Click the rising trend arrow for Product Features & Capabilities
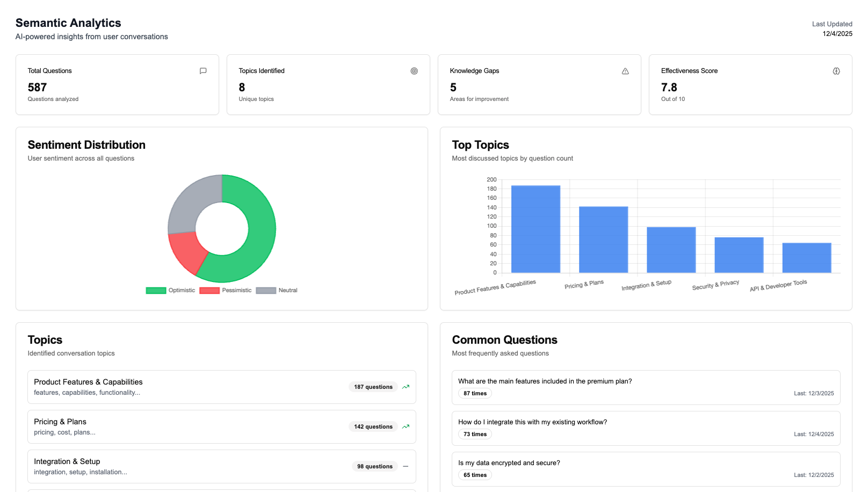868x492 pixels. tap(406, 387)
